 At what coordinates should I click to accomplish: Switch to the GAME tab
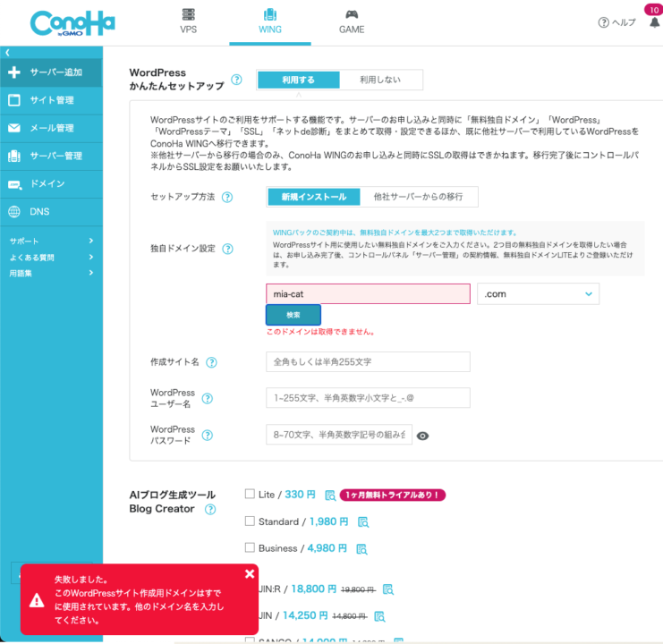click(x=352, y=21)
